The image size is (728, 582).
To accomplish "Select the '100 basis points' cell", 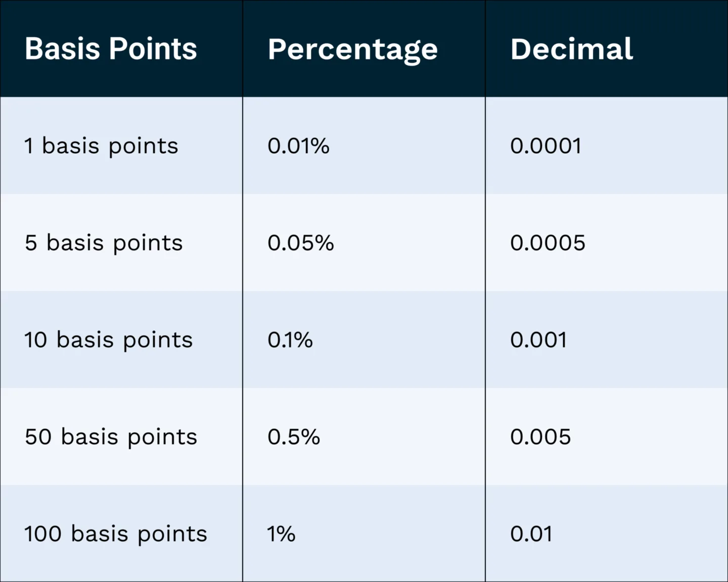I will (x=116, y=534).
